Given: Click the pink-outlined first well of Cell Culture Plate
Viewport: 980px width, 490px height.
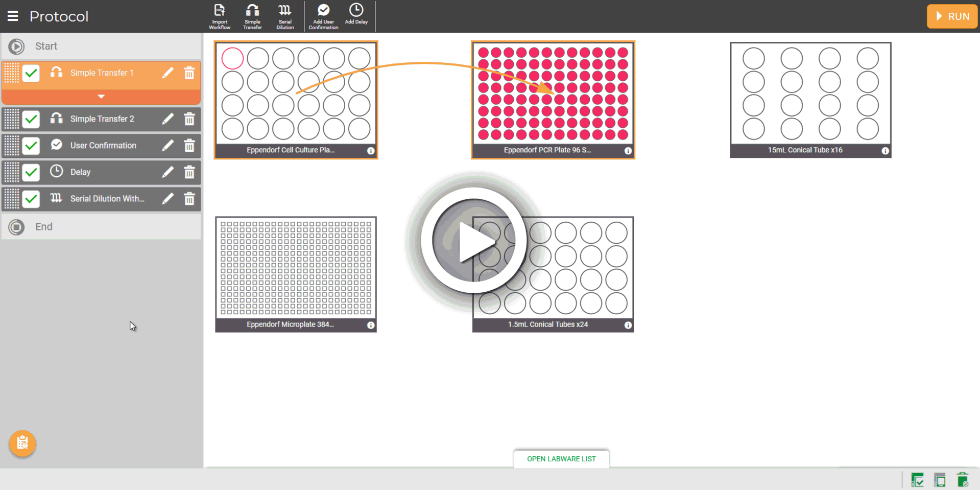Looking at the screenshot, I should point(232,58).
